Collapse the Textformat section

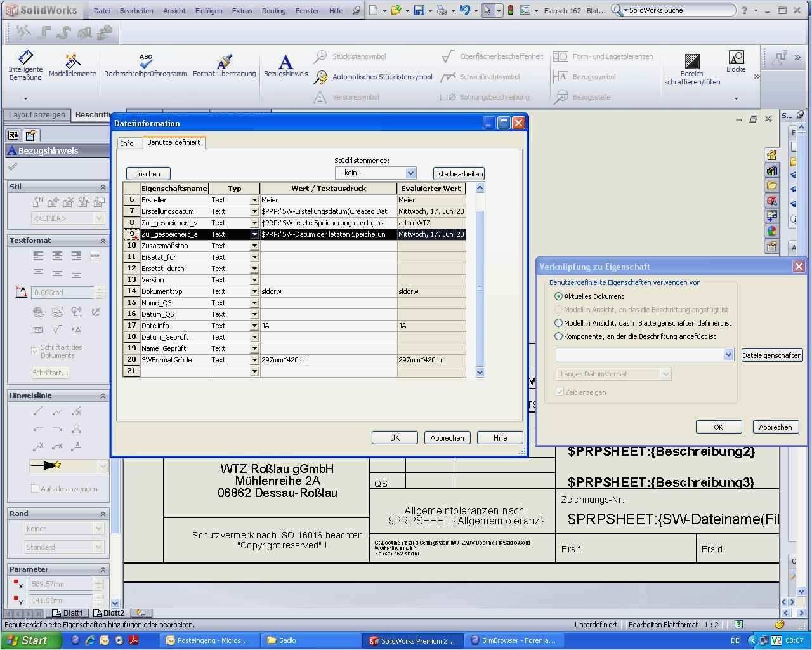coord(103,241)
